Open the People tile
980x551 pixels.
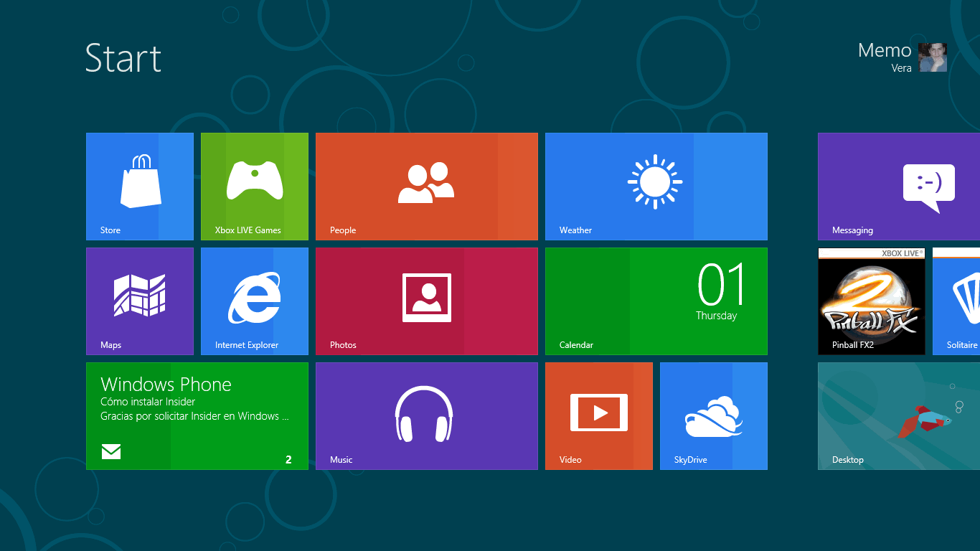[426, 186]
